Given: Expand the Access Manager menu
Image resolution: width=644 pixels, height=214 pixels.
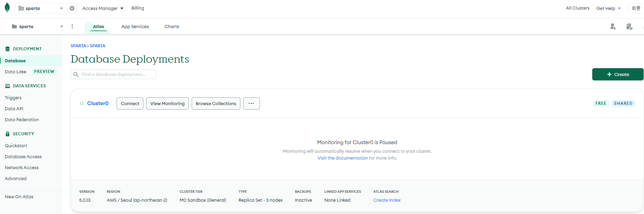Looking at the screenshot, I should coord(103,8).
